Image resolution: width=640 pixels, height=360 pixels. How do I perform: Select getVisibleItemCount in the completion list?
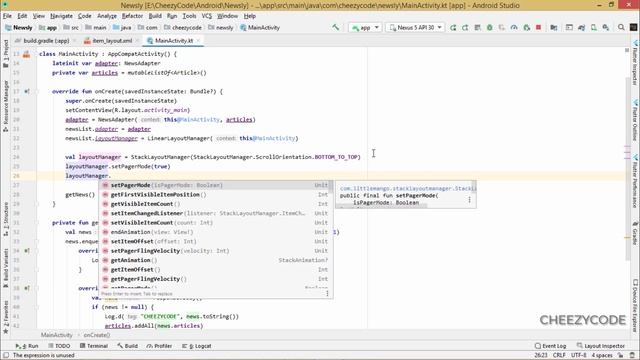coord(216,204)
